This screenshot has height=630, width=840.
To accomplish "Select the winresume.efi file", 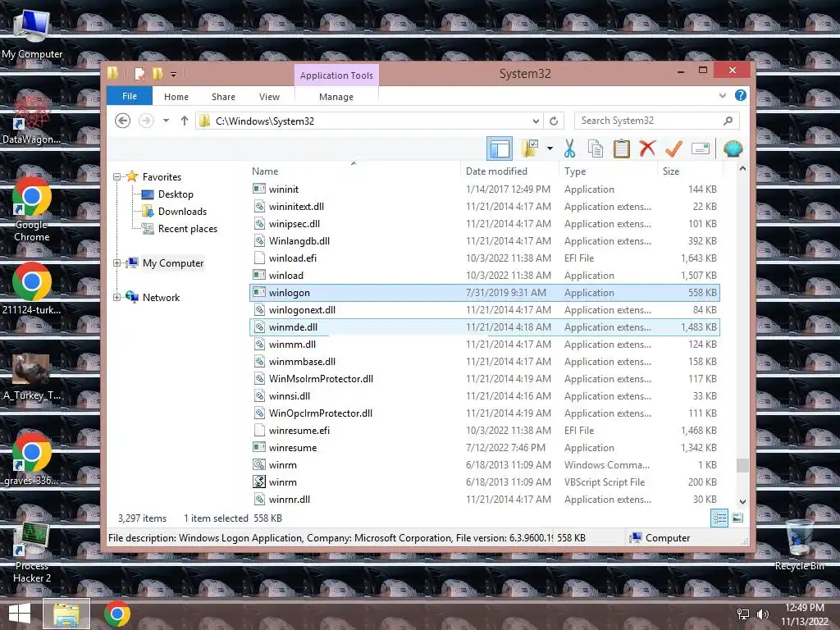I will [x=484, y=430].
